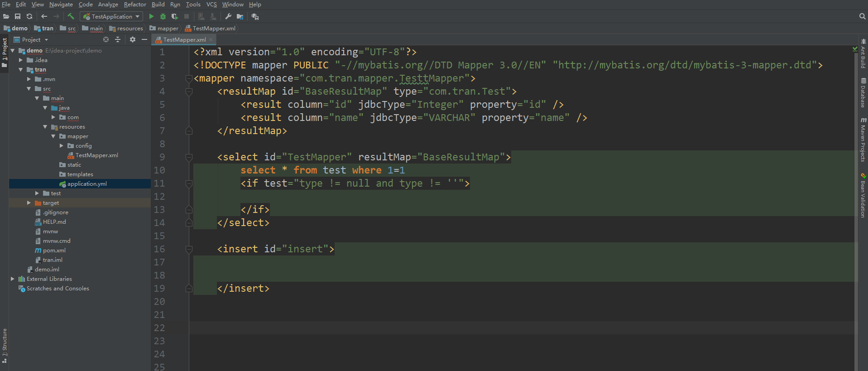Open Project Structure icon in toolbar
This screenshot has height=371, width=868.
(240, 16)
